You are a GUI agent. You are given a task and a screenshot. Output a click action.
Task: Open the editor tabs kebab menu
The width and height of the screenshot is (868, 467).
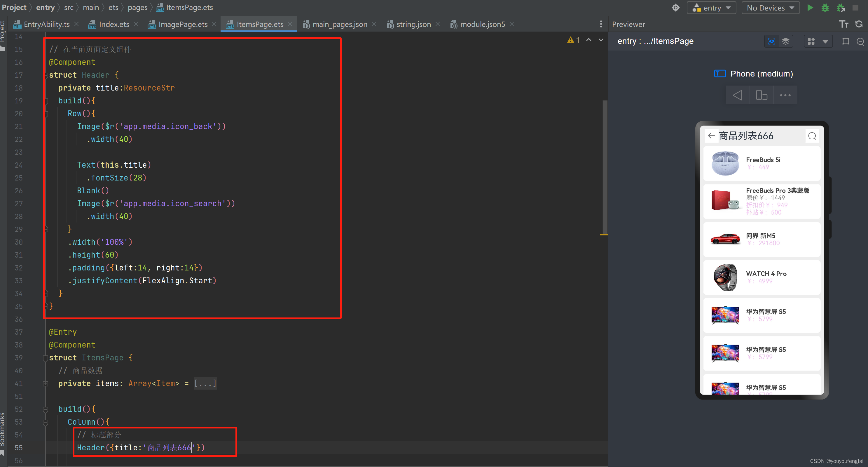(x=601, y=24)
